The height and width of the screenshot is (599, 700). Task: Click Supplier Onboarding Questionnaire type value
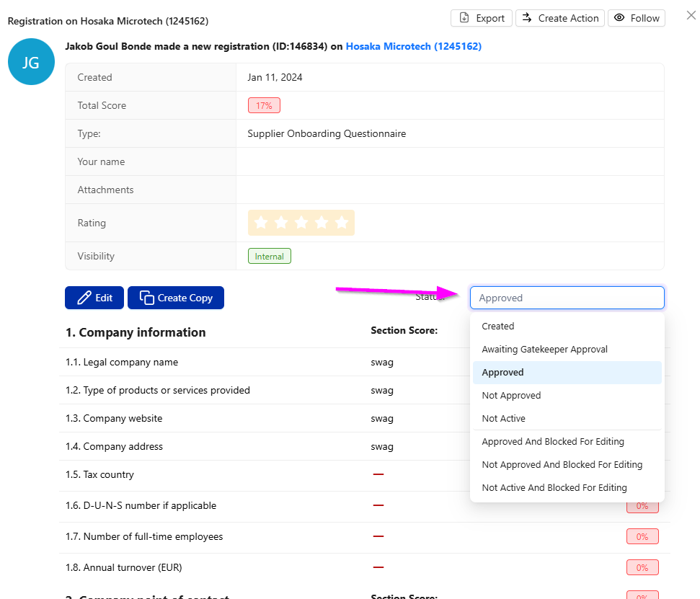327,133
